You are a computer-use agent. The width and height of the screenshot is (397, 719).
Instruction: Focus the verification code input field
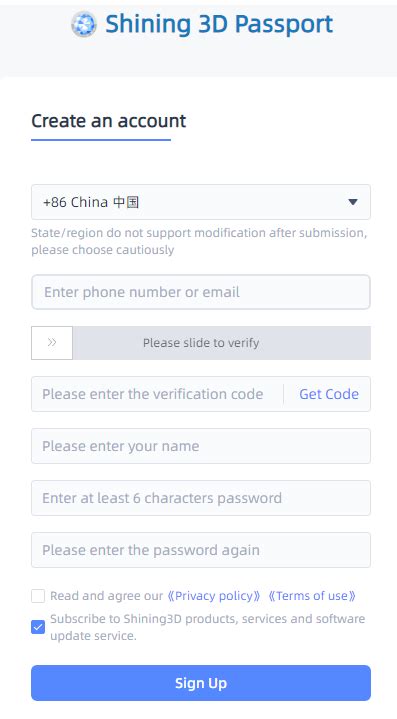click(157, 394)
